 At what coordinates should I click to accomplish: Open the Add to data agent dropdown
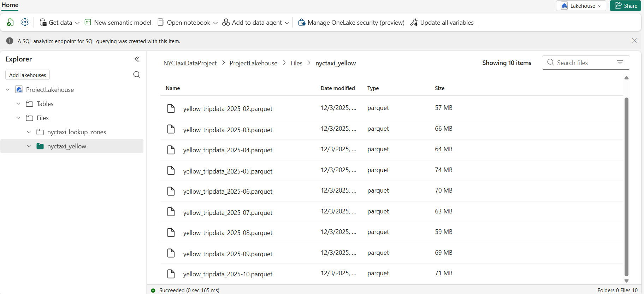(287, 23)
